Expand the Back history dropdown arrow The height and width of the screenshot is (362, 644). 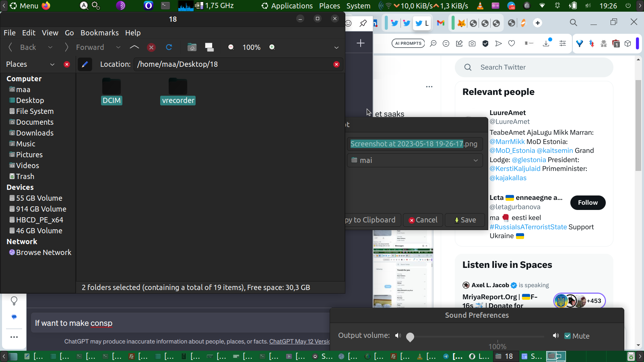point(50,47)
